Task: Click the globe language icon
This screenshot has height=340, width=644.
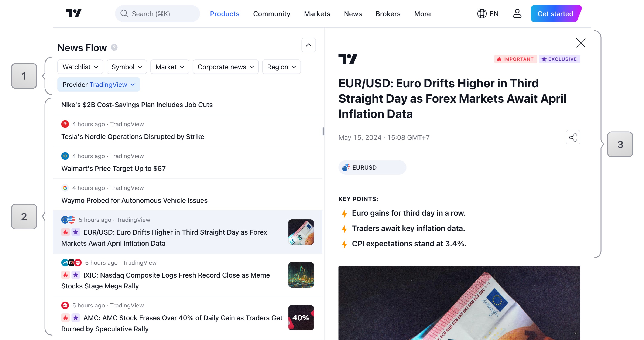Action: (482, 14)
